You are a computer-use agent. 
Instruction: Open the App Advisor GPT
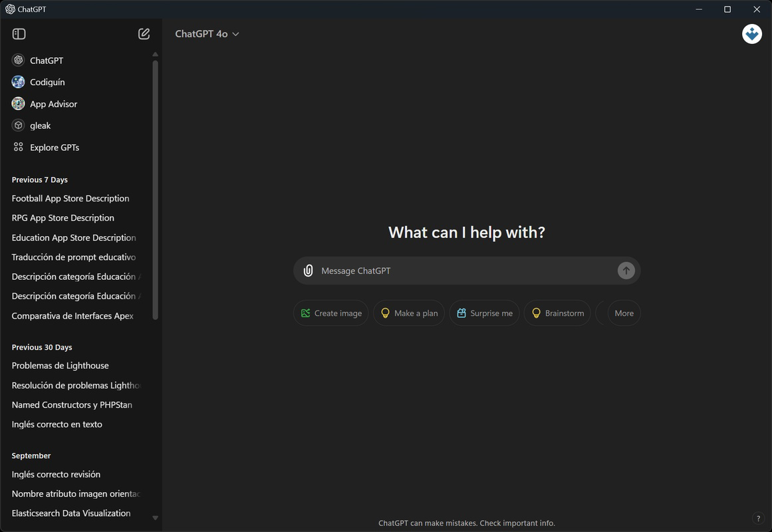[53, 104]
